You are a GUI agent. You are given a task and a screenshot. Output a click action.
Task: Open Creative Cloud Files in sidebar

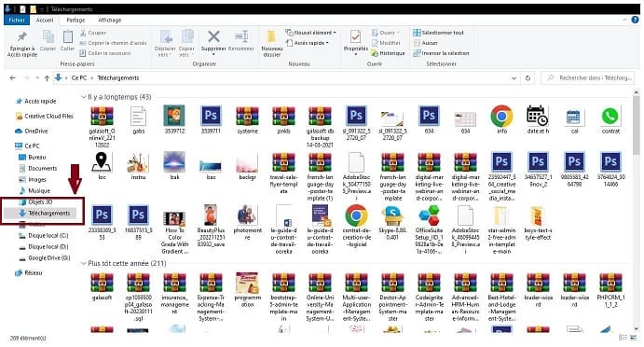(45, 117)
